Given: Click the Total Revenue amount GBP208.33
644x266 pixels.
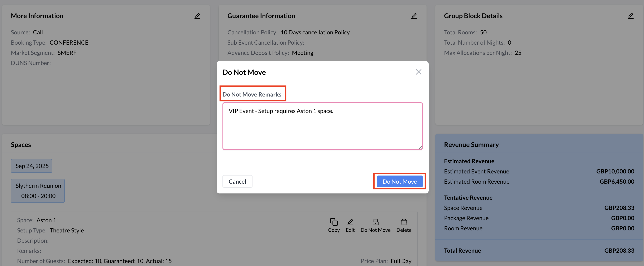Looking at the screenshot, I should point(619,251).
